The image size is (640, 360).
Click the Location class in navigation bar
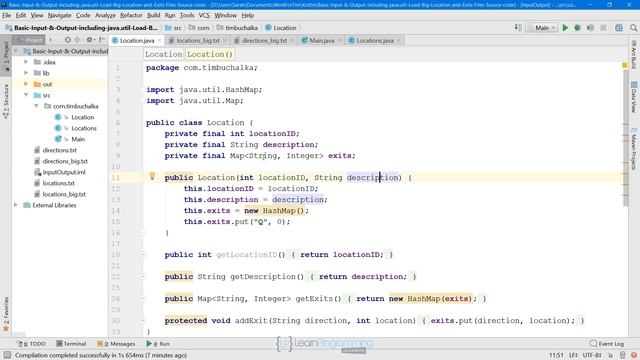[281, 28]
